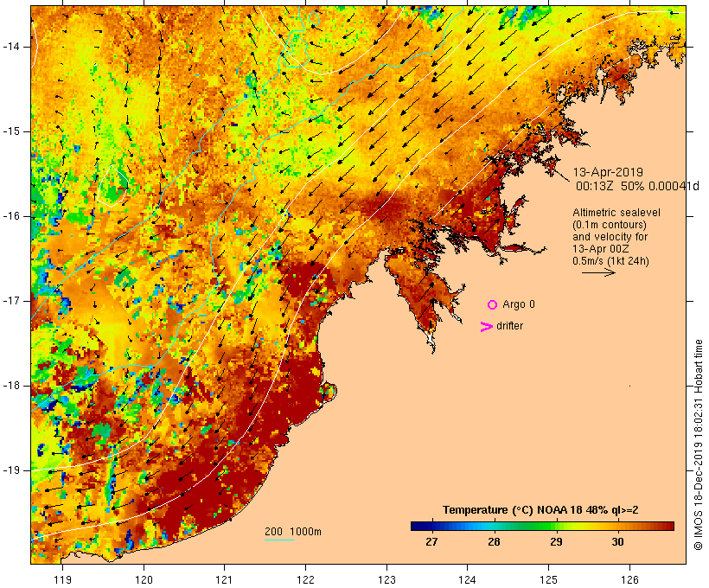
Task: Click longitude label 122
Action: pyautogui.click(x=306, y=579)
